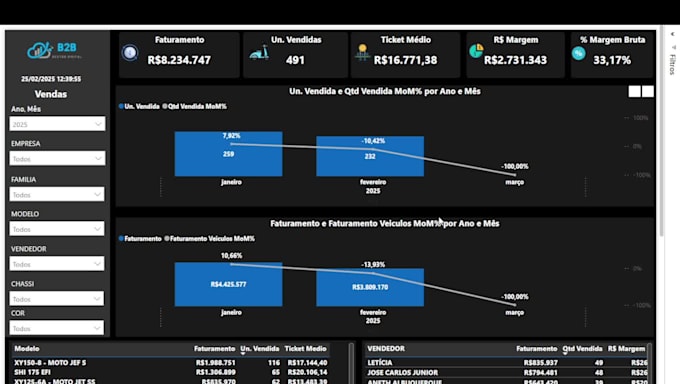Select row 'SHI 175 EFI'

171,372
